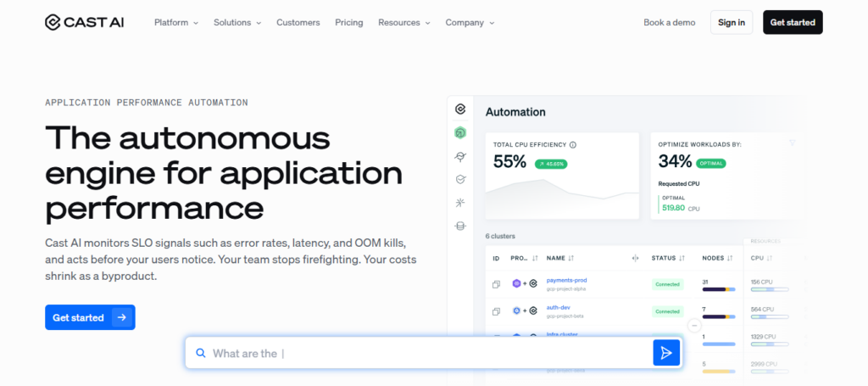
Task: Click the database icon in dashboard sidebar
Action: click(x=460, y=226)
